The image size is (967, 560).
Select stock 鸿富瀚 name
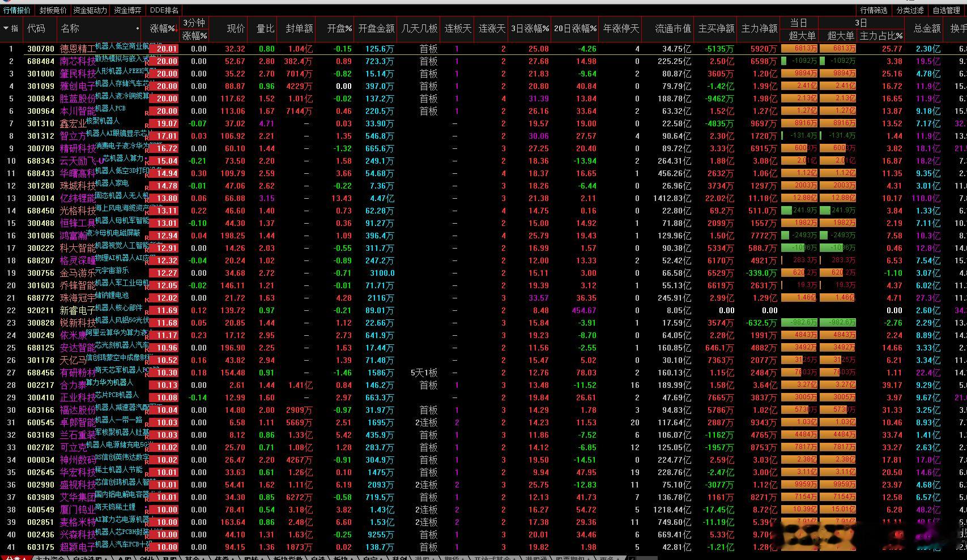point(73,236)
